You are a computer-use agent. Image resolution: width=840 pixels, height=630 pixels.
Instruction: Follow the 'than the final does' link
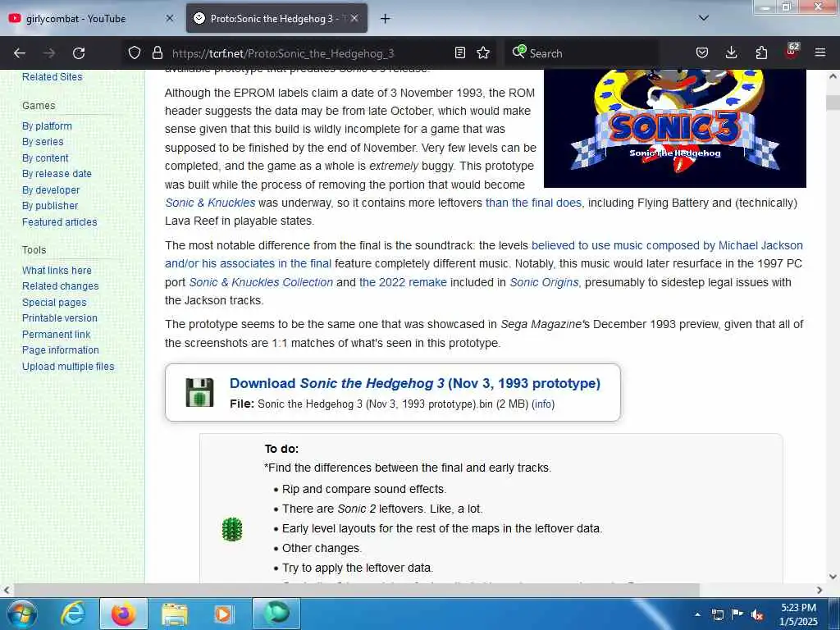click(533, 203)
